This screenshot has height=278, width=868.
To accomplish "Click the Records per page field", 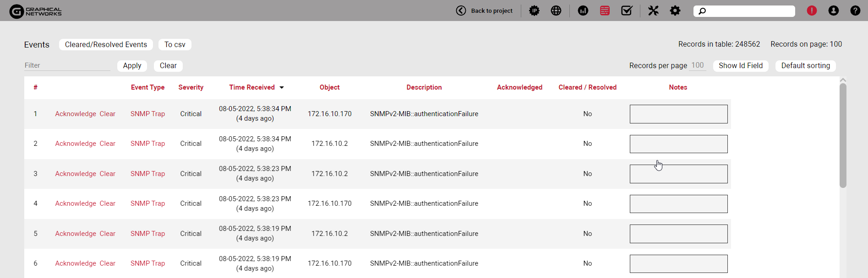I will pyautogui.click(x=698, y=65).
